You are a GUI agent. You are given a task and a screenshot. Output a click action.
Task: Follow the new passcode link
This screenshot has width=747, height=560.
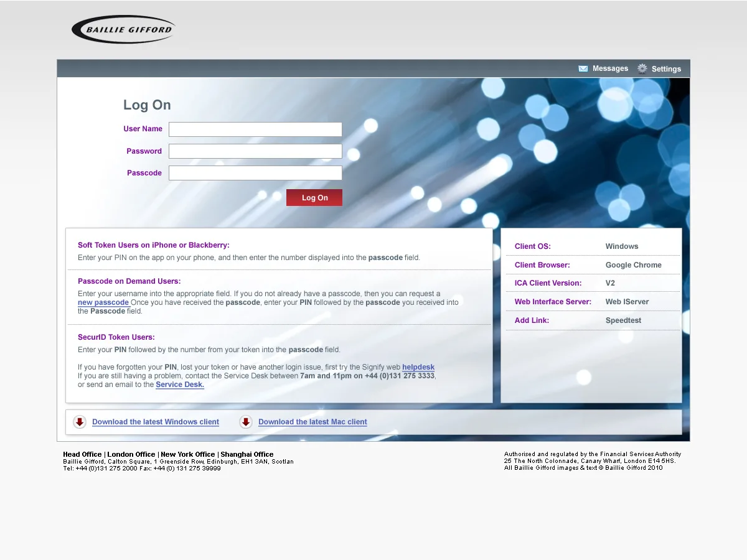tap(103, 302)
